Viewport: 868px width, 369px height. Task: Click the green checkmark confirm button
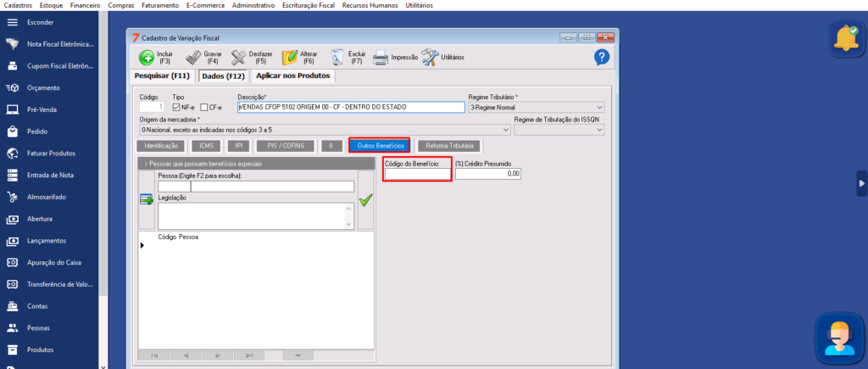coord(365,200)
